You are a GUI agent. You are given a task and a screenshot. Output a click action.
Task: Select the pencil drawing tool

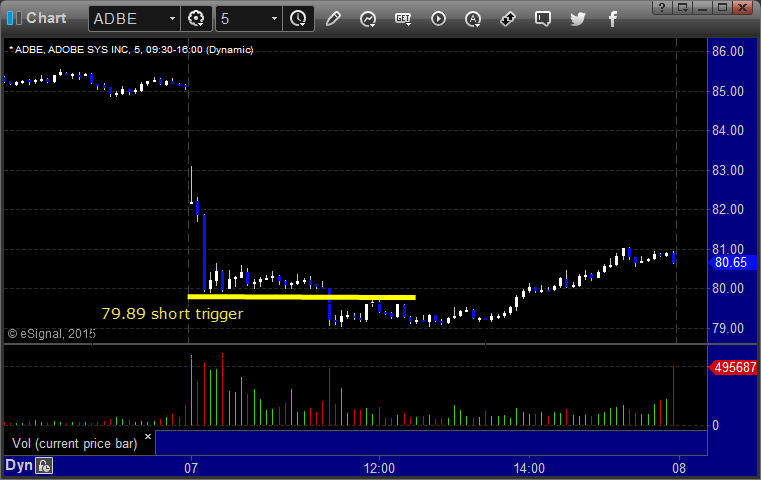pyautogui.click(x=333, y=19)
